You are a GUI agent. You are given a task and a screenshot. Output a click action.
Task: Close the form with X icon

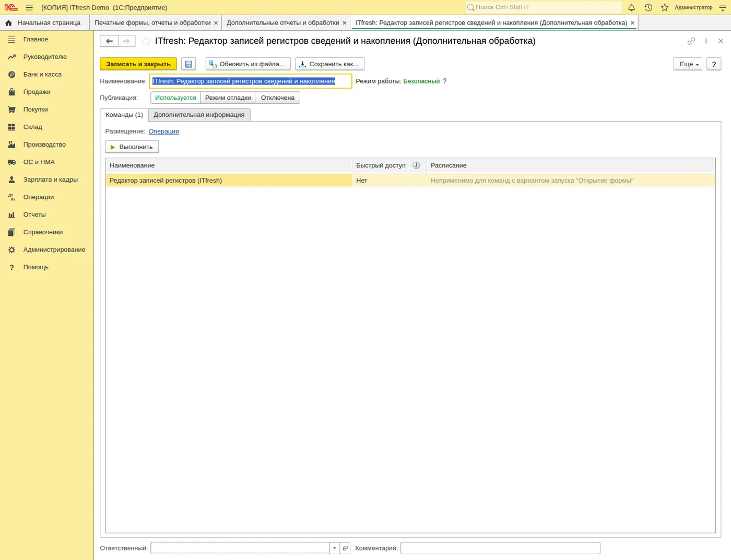tap(721, 41)
